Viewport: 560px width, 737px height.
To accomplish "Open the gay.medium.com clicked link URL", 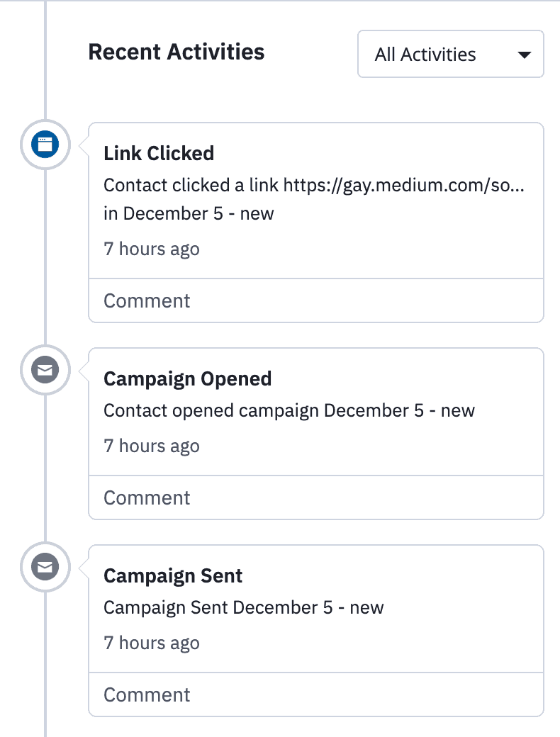I will tap(403, 185).
